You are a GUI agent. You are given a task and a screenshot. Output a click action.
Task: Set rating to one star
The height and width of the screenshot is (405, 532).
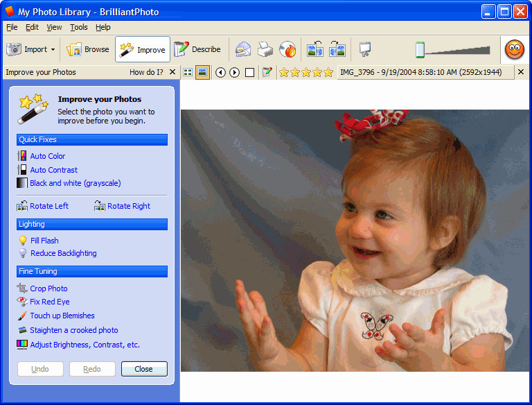tap(284, 72)
